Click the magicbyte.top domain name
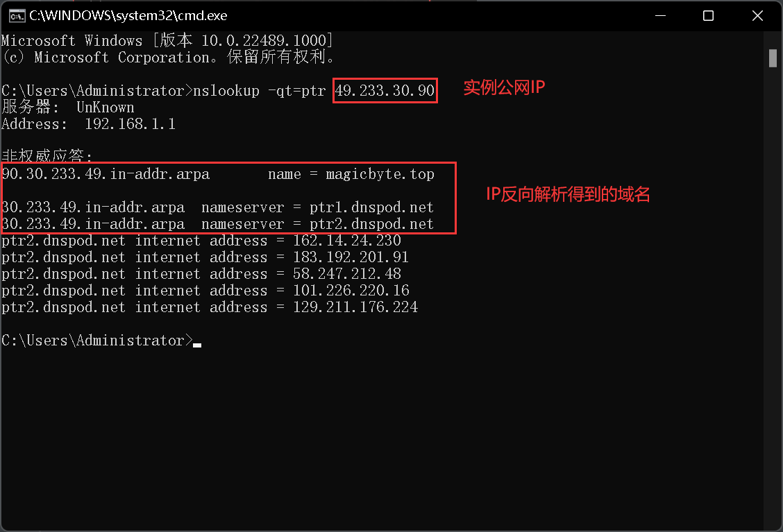This screenshot has height=532, width=783. click(380, 174)
